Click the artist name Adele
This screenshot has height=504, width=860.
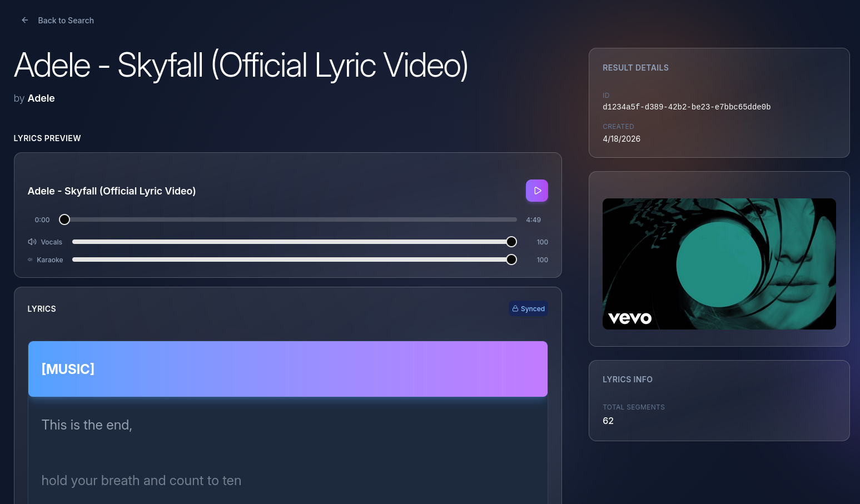coord(41,98)
